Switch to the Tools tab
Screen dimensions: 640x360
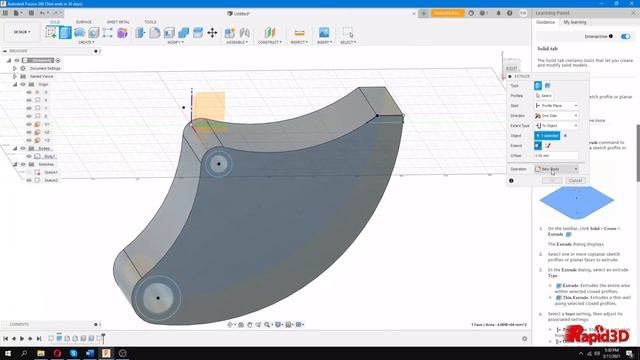click(150, 22)
